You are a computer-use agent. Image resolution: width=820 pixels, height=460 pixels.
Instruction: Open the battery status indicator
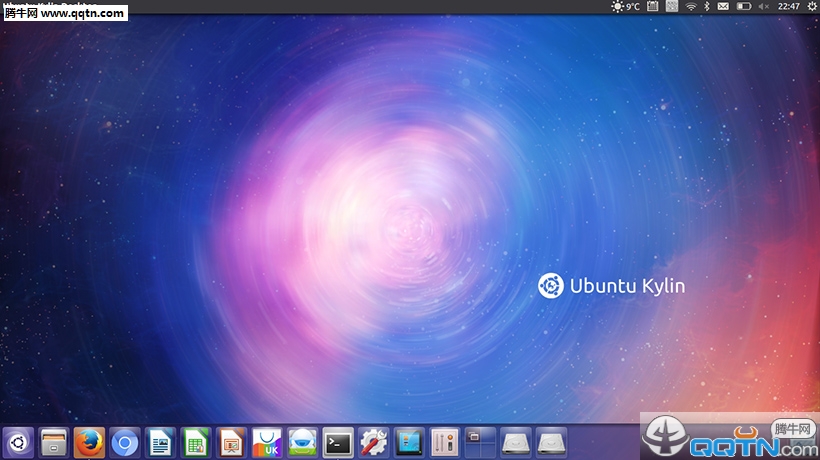(744, 6)
